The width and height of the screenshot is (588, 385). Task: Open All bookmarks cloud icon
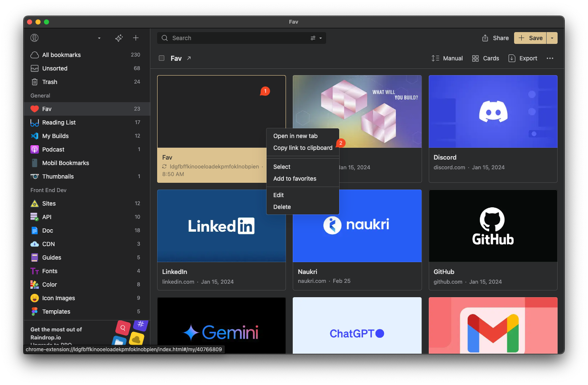click(35, 55)
